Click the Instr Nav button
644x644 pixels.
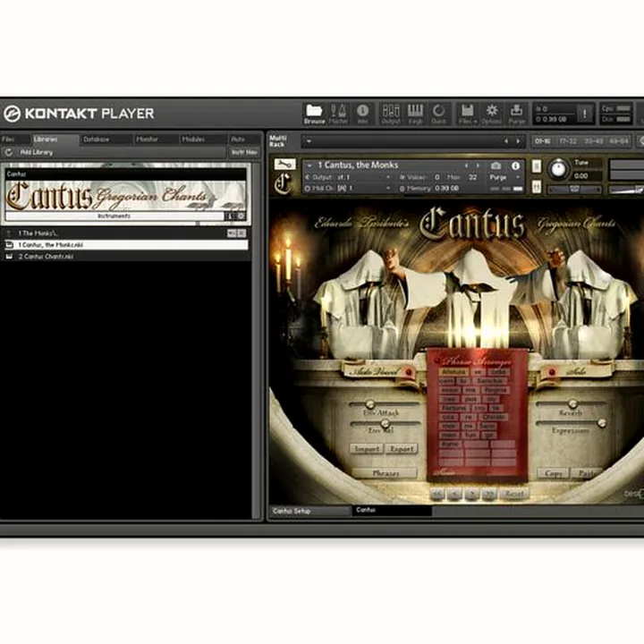[244, 152]
